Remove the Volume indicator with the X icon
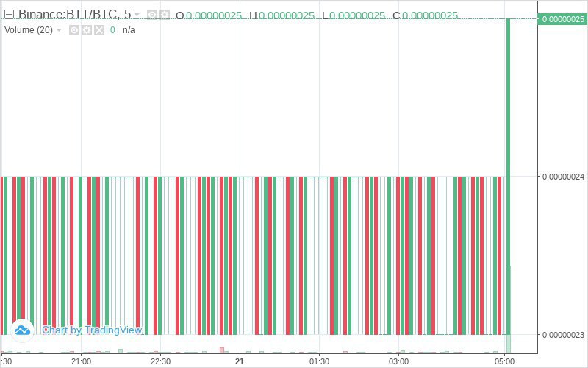 pos(99,30)
